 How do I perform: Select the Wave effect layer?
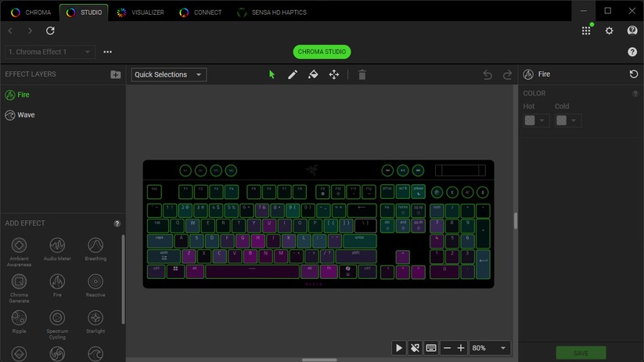coord(63,115)
